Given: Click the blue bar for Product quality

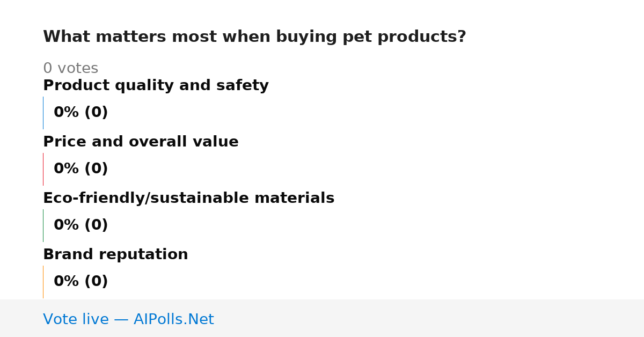Looking at the screenshot, I should pos(43,113).
